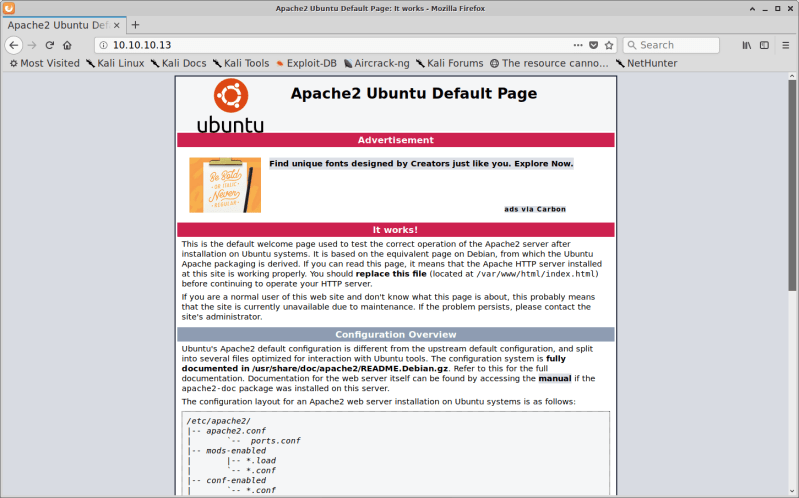This screenshot has width=799, height=498.
Task: Click the /etc/apache2/ path text
Action: 219,421
